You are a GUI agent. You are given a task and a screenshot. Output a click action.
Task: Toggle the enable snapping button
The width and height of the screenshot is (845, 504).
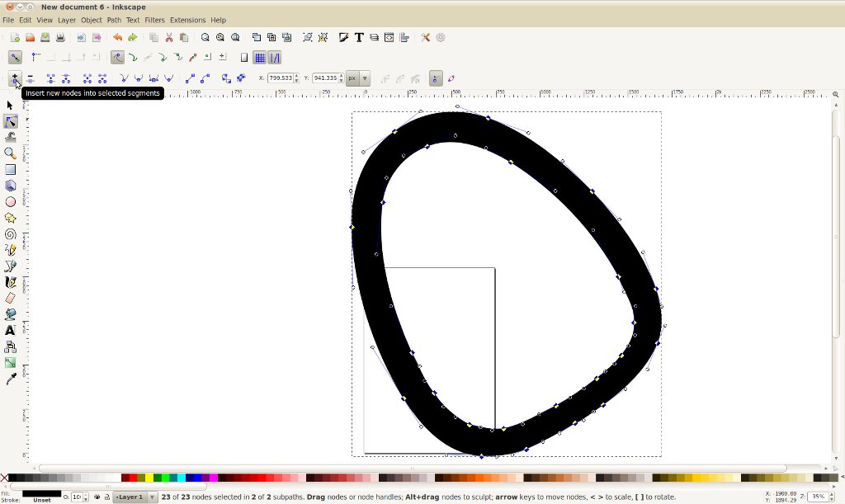click(x=15, y=58)
